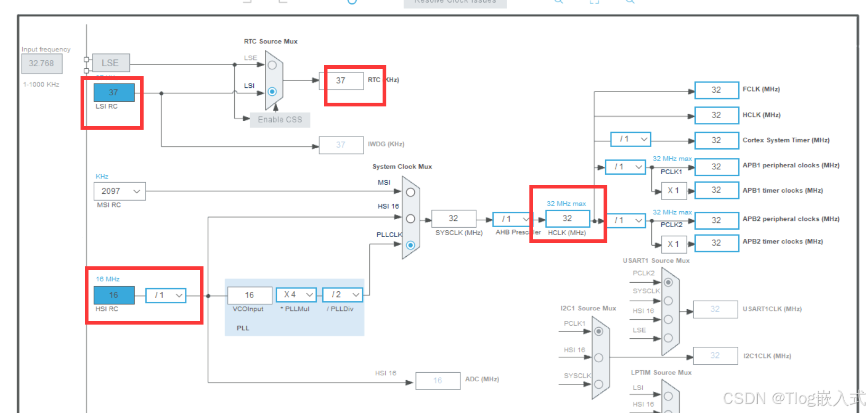
Task: Click the LSE oscillator block
Action: click(111, 63)
